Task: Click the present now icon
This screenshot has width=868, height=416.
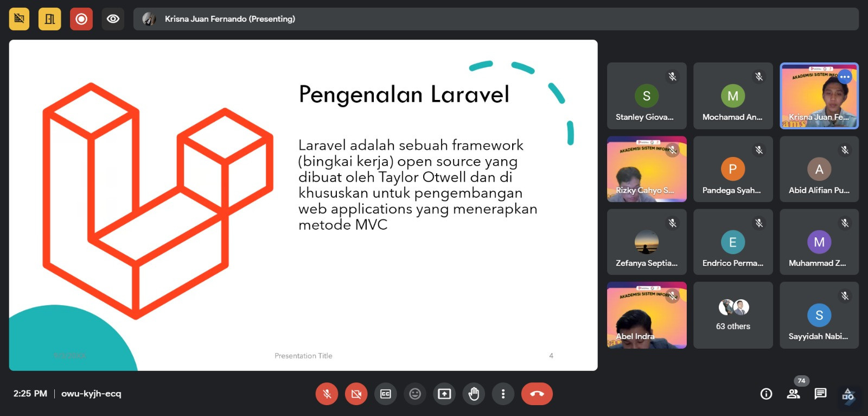Action: coord(444,394)
